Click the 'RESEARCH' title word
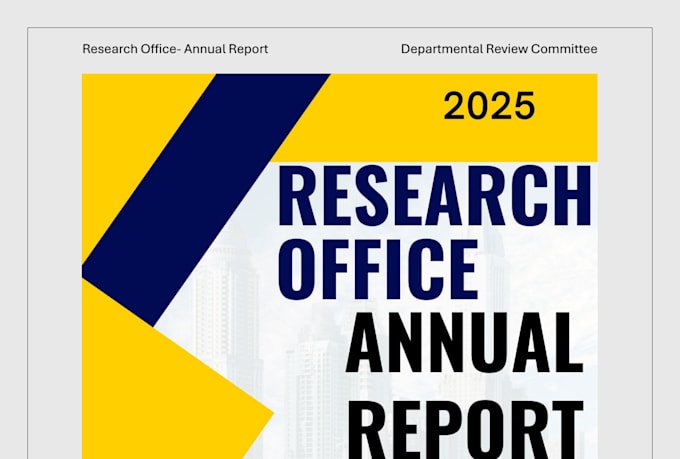Image resolution: width=680 pixels, height=459 pixels. 434,196
